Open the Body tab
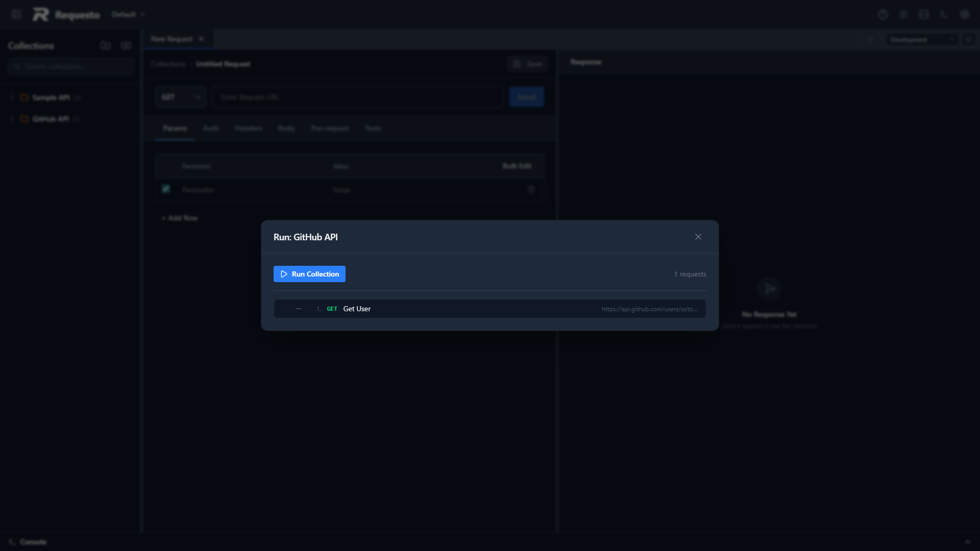The height and width of the screenshot is (551, 980). click(286, 128)
